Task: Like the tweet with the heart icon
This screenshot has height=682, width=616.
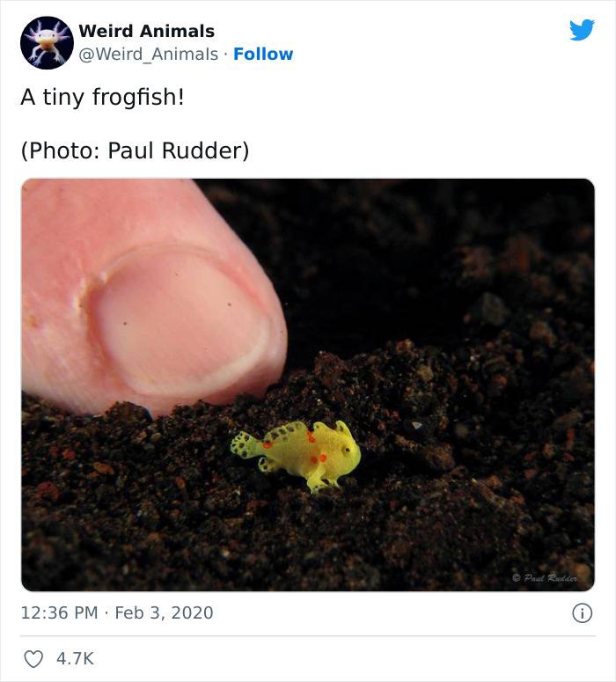Action: coord(33,658)
